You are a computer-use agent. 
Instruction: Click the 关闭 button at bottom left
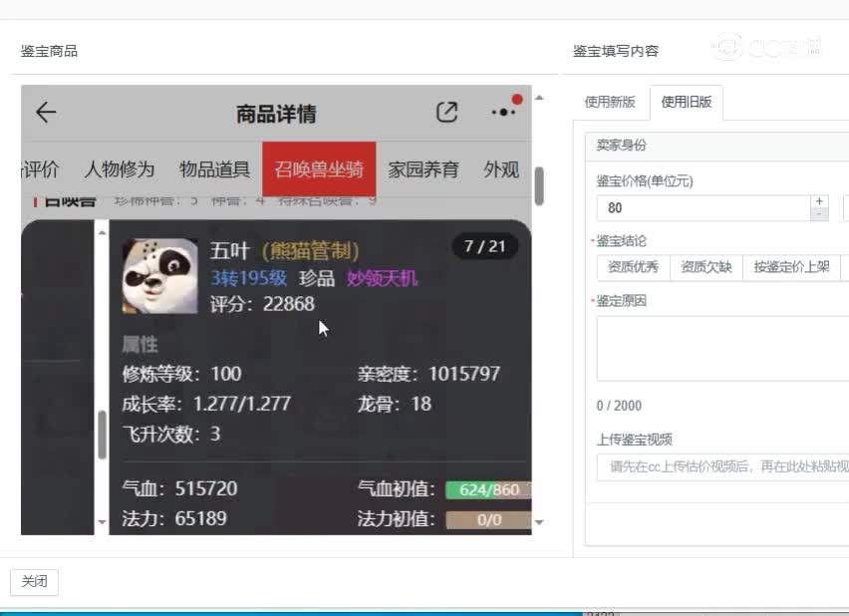[x=34, y=581]
